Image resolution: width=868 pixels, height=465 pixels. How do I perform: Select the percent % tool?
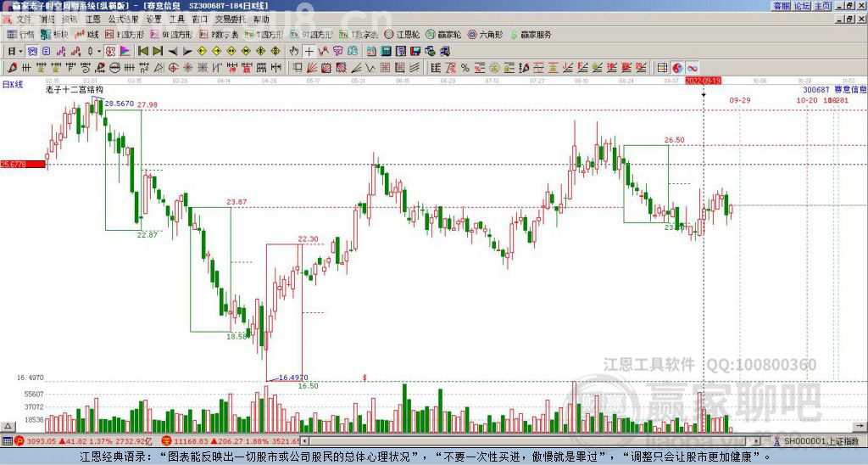tap(465, 68)
